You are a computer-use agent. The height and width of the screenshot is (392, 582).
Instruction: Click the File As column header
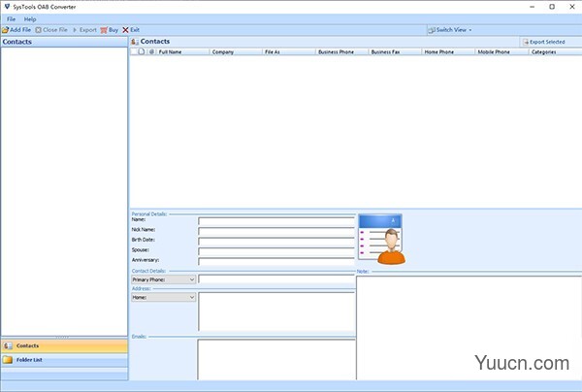coord(289,52)
